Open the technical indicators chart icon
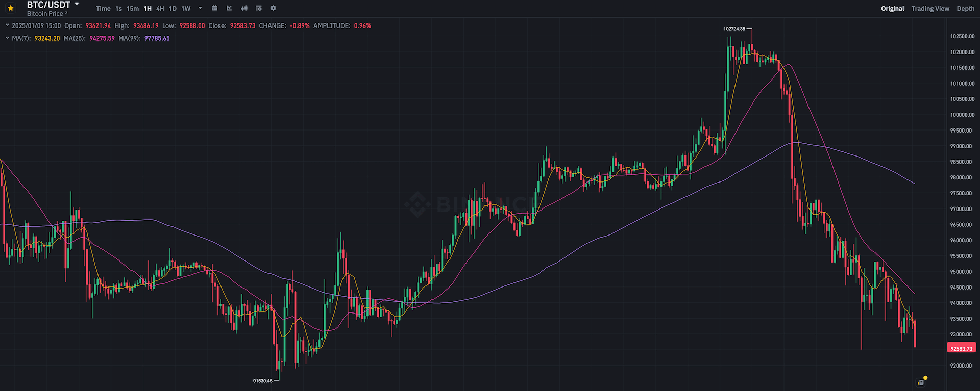Image resolution: width=980 pixels, height=391 pixels. click(229, 8)
